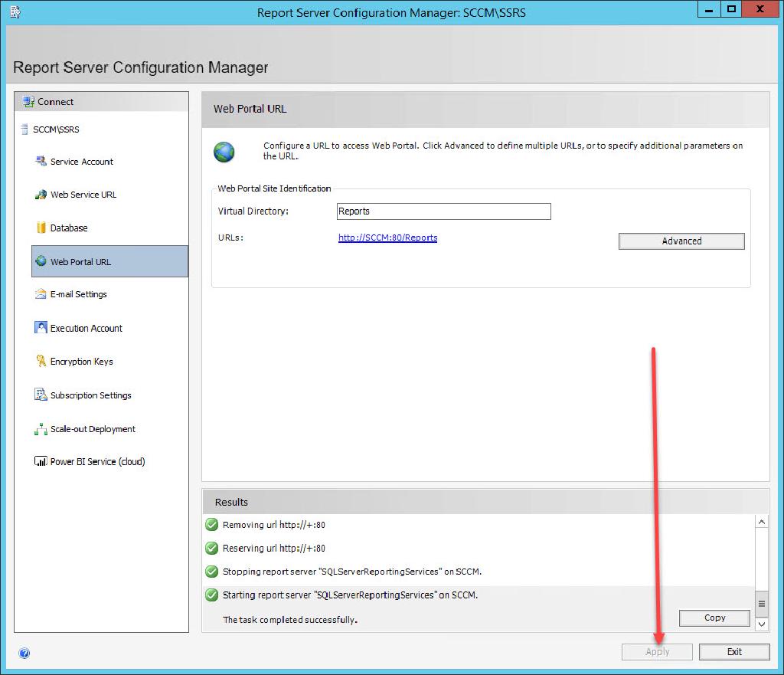The image size is (784, 675).
Task: Click green check beside Stopping report server
Action: (x=212, y=572)
